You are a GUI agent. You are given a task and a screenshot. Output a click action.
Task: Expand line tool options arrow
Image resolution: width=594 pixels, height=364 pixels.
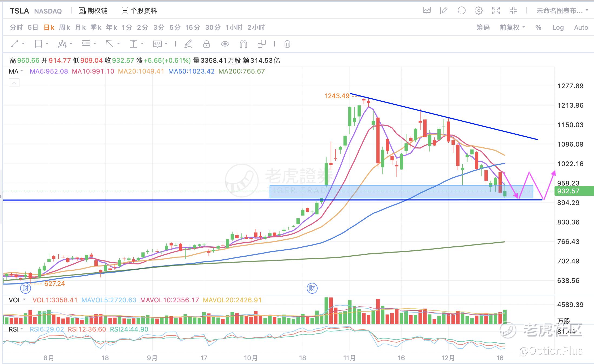pos(23,44)
